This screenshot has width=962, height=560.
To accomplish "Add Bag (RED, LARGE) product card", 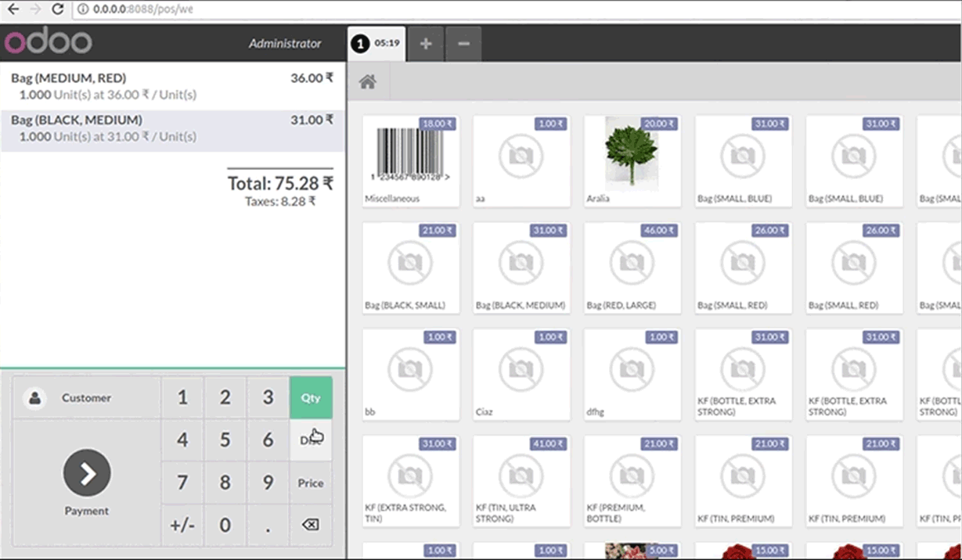I will coord(632,268).
